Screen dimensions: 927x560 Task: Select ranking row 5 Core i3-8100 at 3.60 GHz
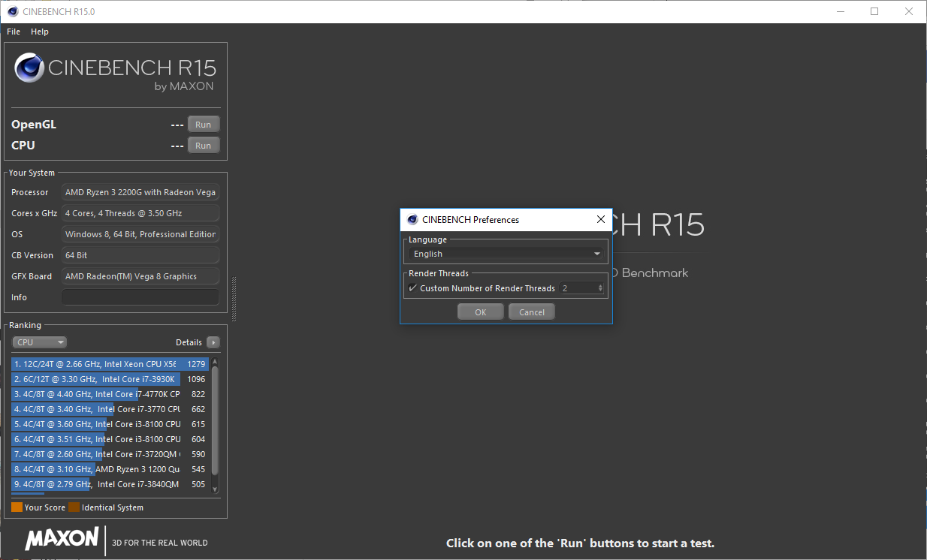pyautogui.click(x=110, y=424)
